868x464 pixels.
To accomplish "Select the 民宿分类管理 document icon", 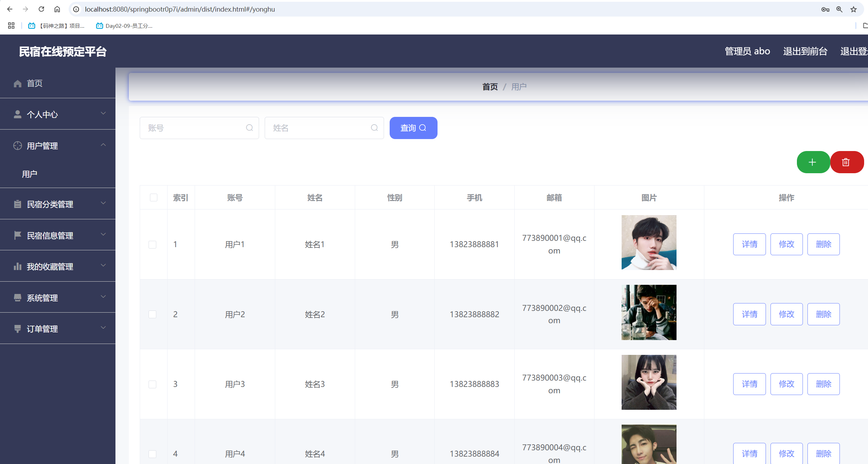I will tap(18, 204).
